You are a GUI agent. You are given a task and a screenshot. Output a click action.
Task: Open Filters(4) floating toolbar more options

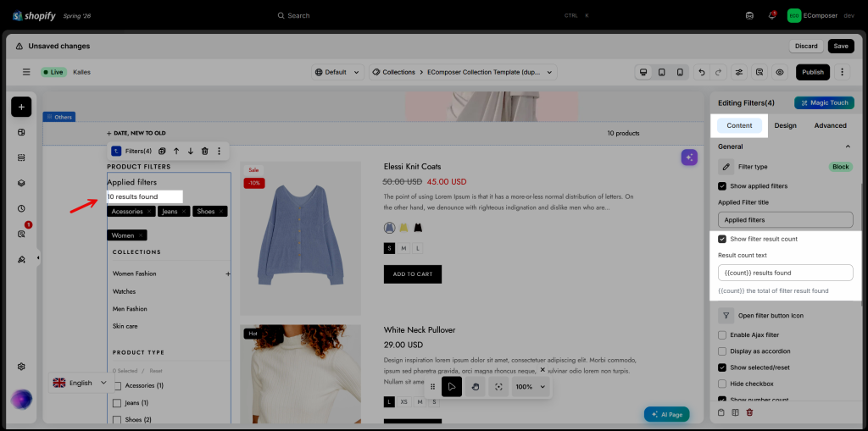(219, 151)
